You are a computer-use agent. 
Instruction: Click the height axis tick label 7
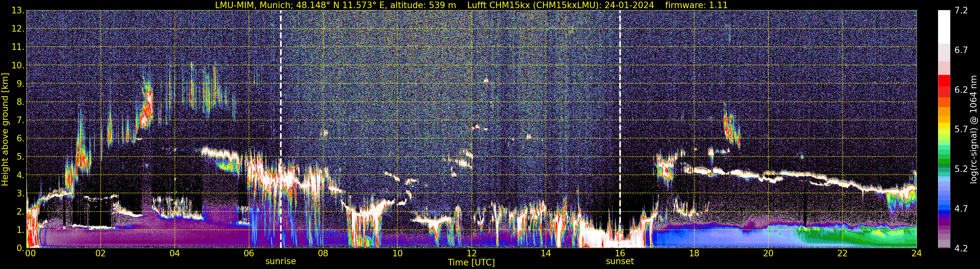[20, 120]
